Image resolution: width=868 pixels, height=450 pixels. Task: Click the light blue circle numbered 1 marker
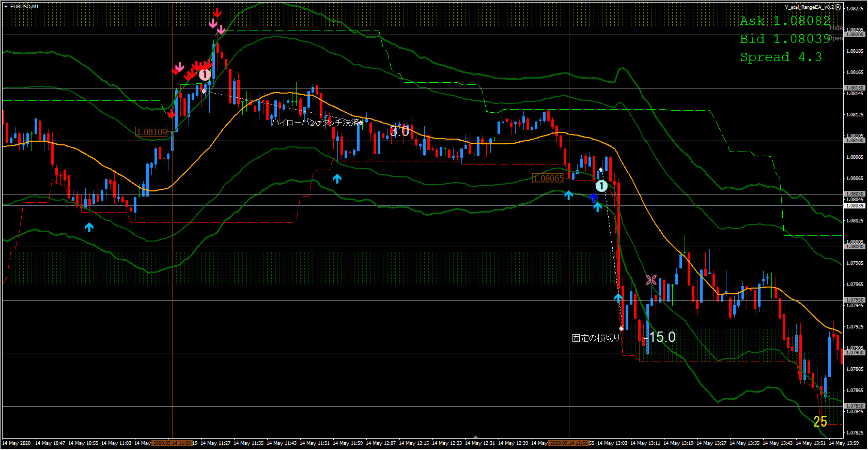pyautogui.click(x=601, y=186)
